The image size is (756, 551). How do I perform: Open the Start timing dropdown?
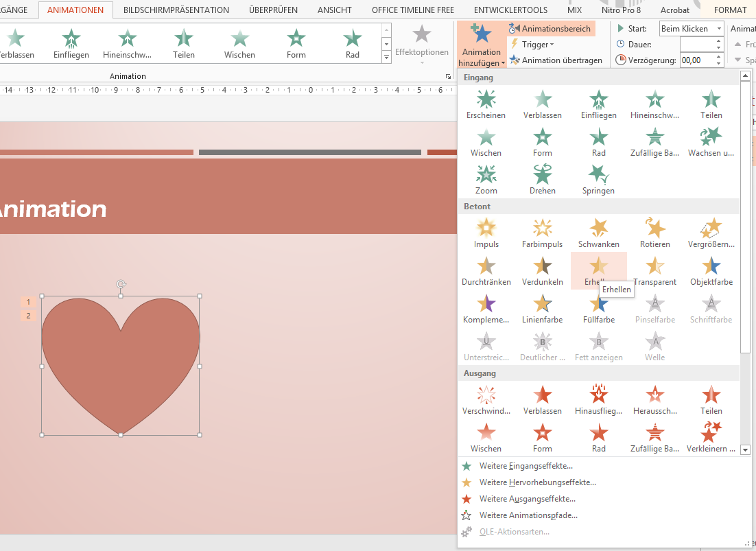click(x=718, y=29)
